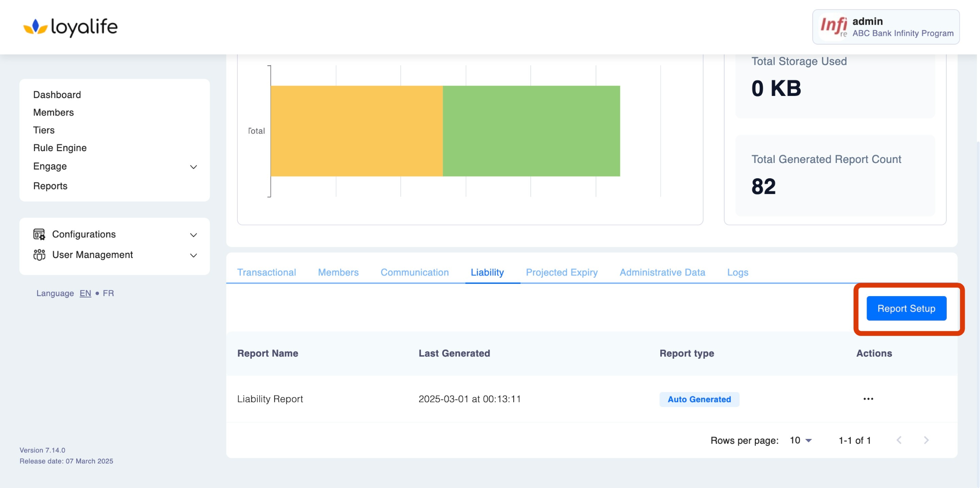Click the Configurations grid-gear icon
Screen dimensions: 980x488
39,234
